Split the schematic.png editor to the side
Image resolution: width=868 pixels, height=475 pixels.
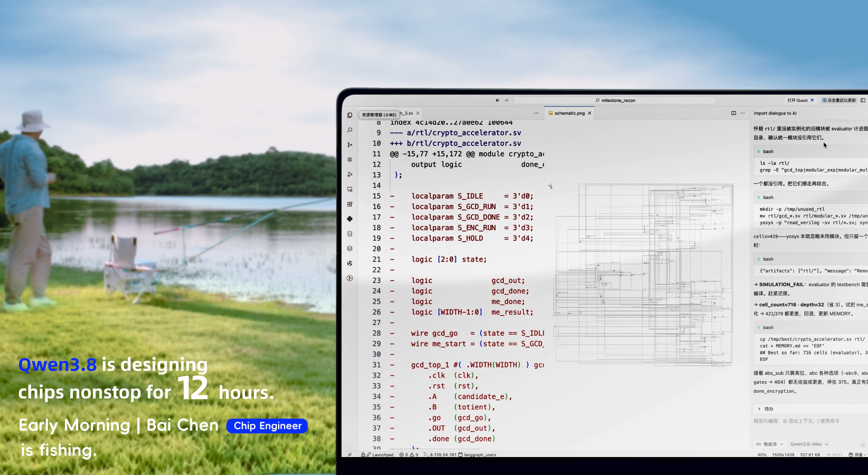click(x=734, y=113)
